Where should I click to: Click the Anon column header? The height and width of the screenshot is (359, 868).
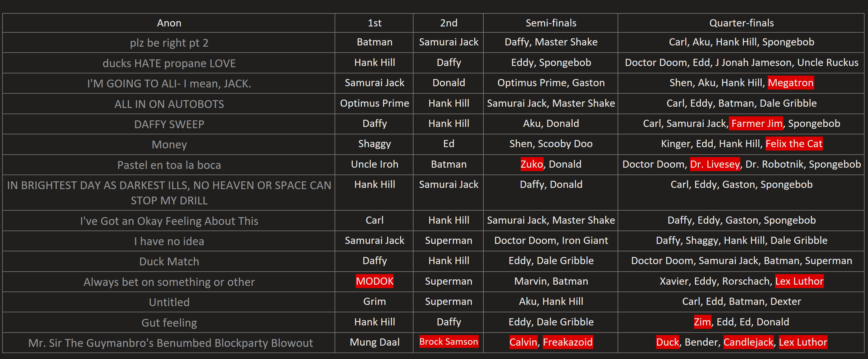pyautogui.click(x=169, y=23)
